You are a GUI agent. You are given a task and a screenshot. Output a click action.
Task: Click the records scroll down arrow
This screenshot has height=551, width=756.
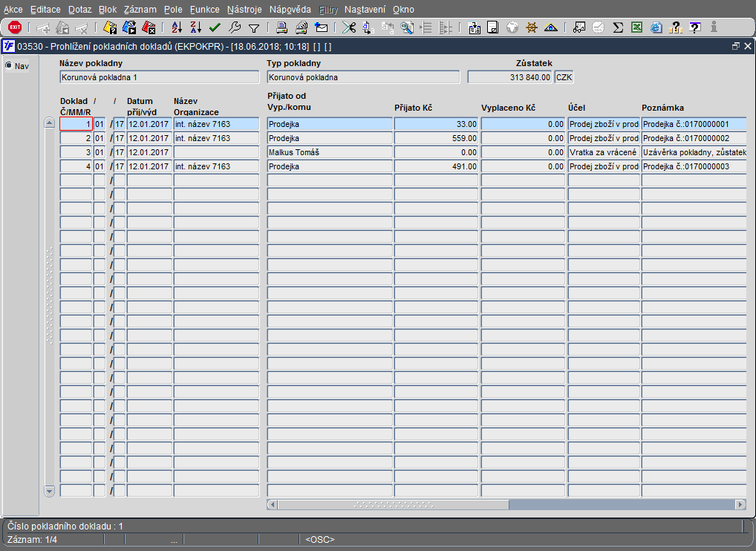click(49, 491)
